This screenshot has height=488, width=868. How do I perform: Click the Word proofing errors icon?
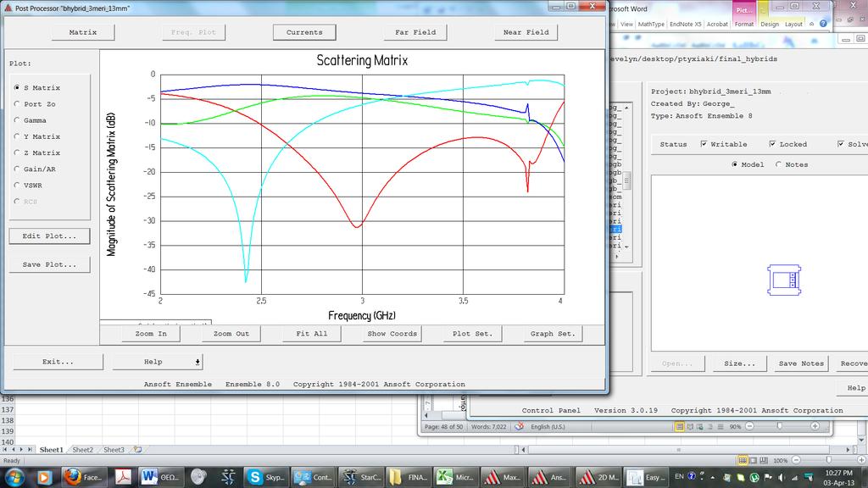[520, 427]
